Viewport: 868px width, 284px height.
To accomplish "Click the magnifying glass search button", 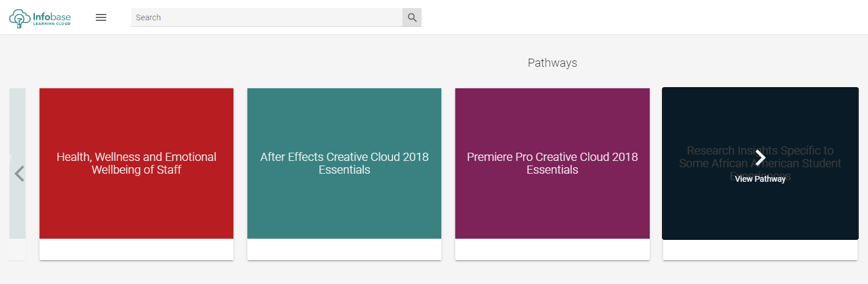I will pyautogui.click(x=412, y=17).
